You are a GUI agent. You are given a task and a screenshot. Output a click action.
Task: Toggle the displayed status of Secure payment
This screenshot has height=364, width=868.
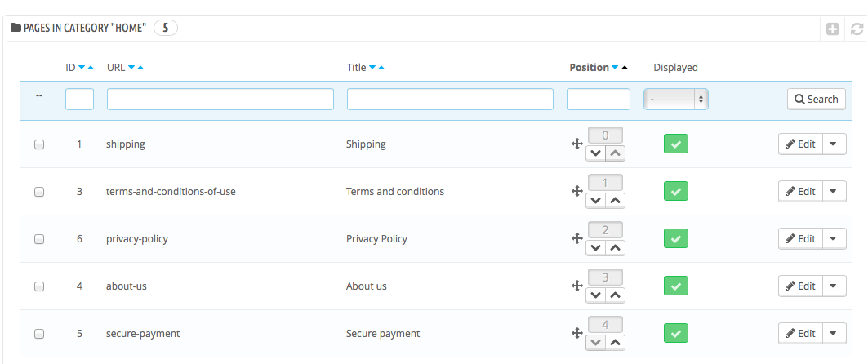676,333
